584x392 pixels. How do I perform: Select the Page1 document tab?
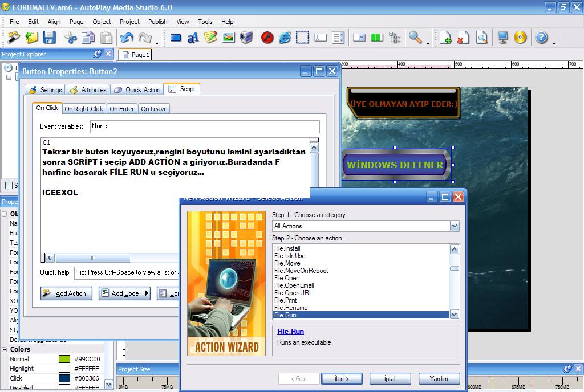[136, 55]
